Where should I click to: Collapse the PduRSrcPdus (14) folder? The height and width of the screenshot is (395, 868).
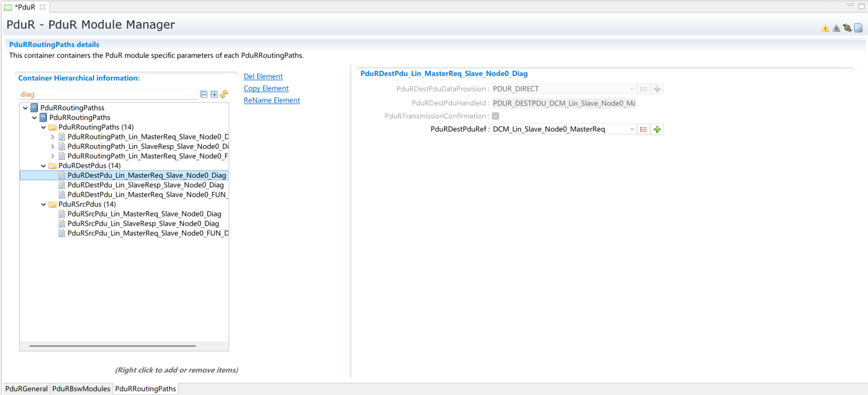pos(44,205)
